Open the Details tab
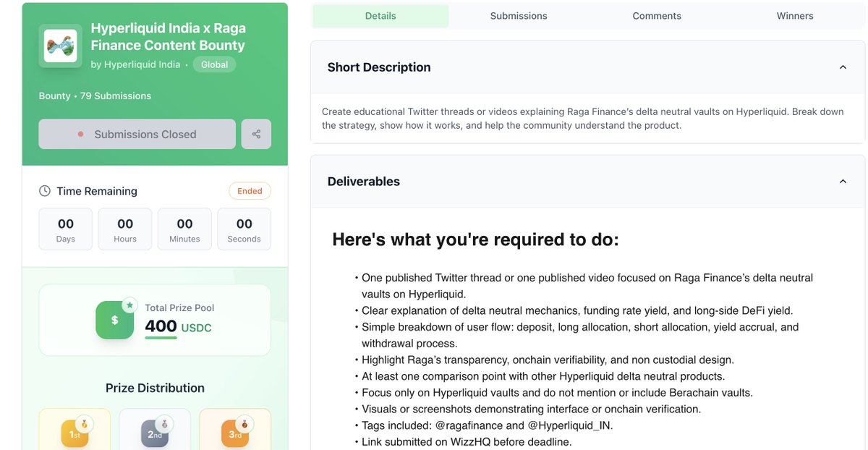 [380, 16]
